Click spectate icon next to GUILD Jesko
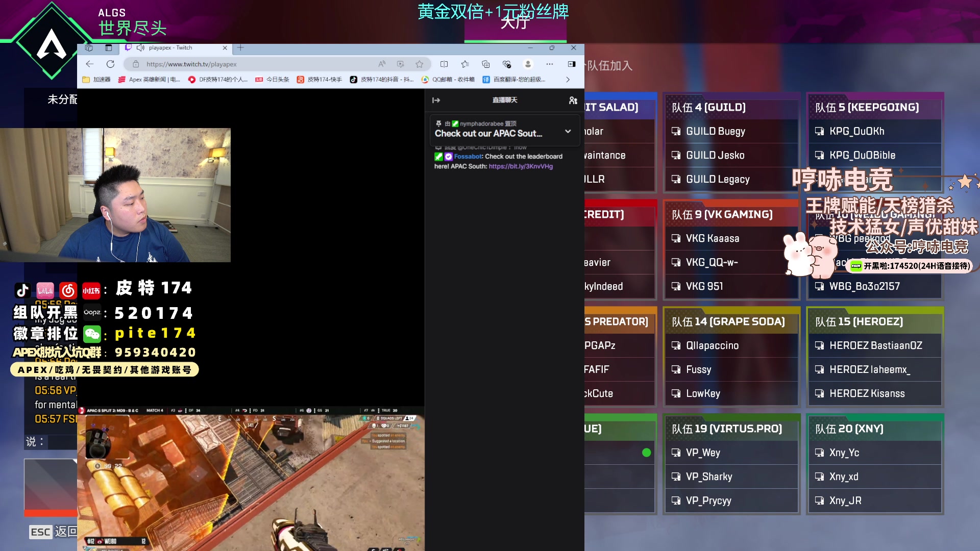 pos(676,155)
